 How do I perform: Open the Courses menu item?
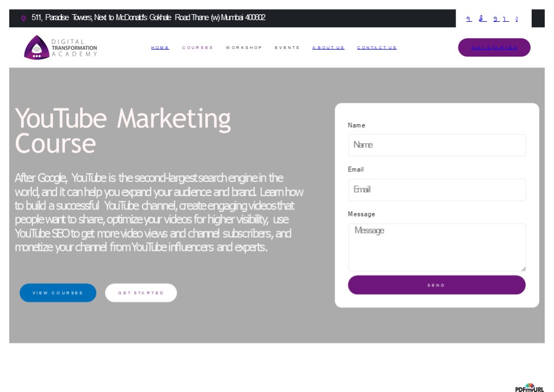pos(198,48)
